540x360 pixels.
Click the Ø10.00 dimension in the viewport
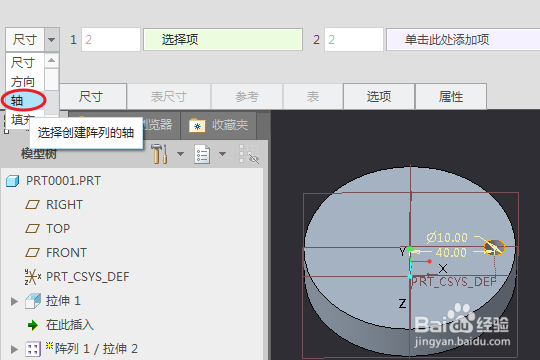point(447,238)
